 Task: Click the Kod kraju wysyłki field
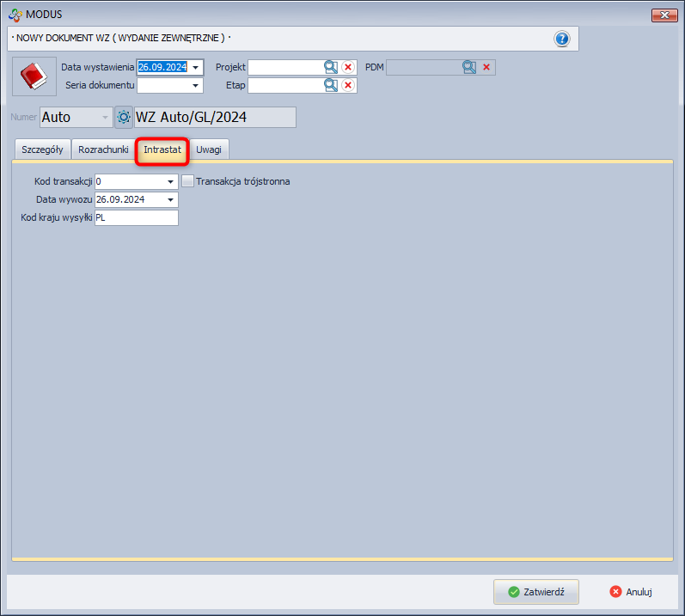point(136,218)
